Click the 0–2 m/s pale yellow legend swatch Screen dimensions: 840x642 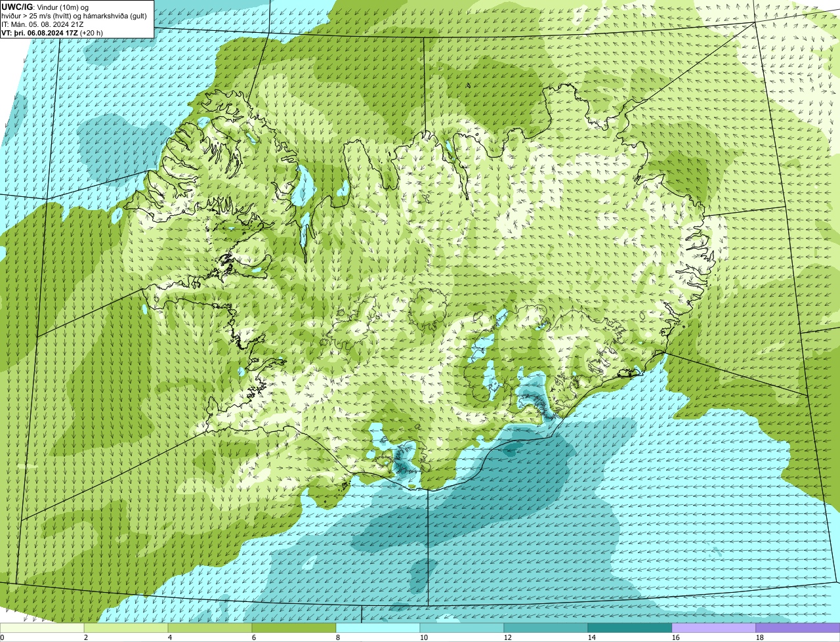(42, 628)
